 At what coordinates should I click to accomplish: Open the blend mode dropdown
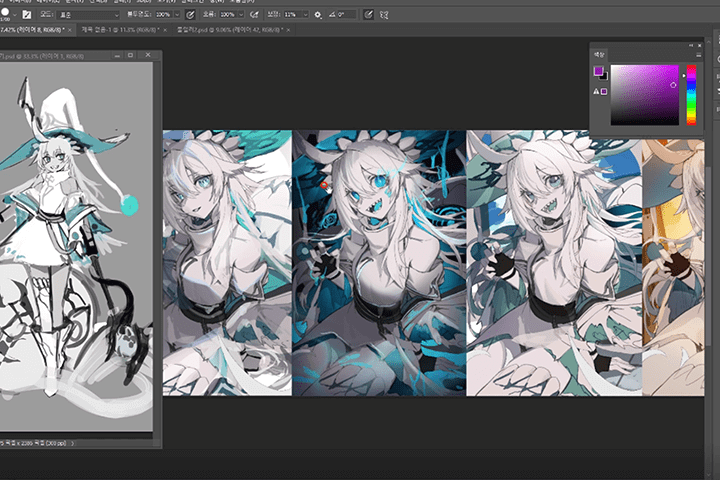[89, 15]
